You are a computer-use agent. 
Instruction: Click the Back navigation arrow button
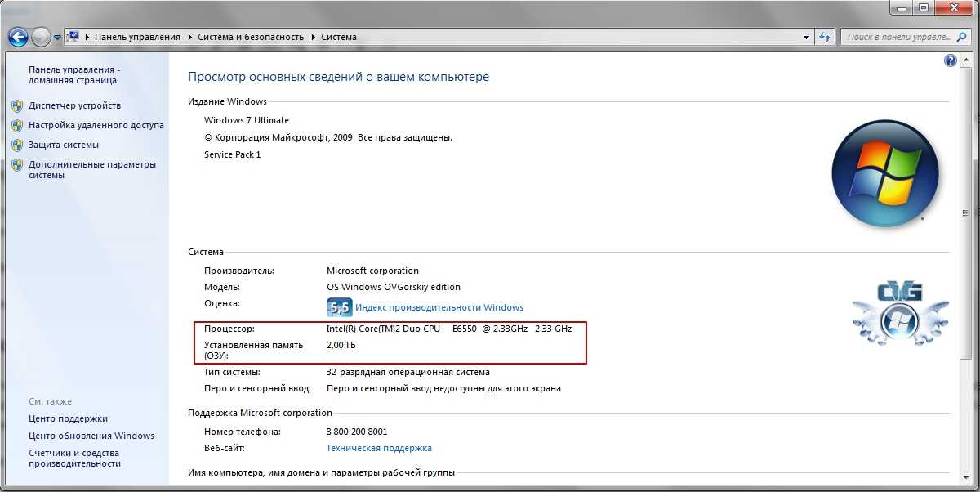[x=18, y=37]
